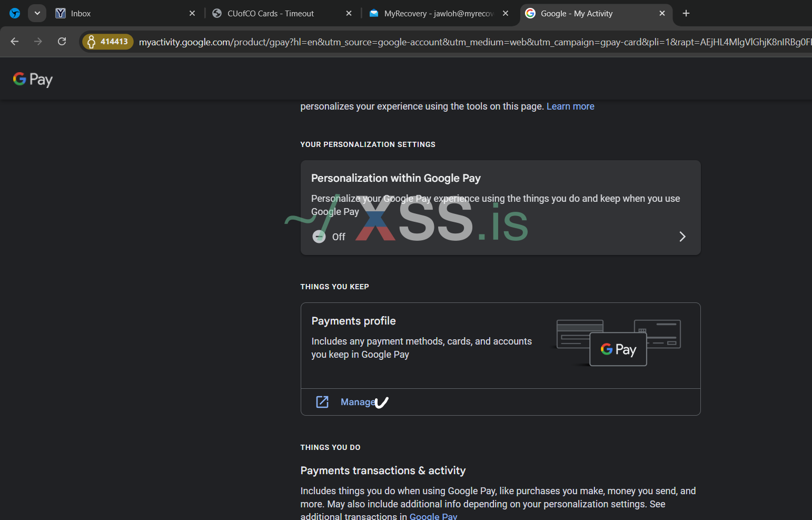Click the YOUR PERSONALIZATION SETTINGS section label
The image size is (812, 520).
coord(368,144)
